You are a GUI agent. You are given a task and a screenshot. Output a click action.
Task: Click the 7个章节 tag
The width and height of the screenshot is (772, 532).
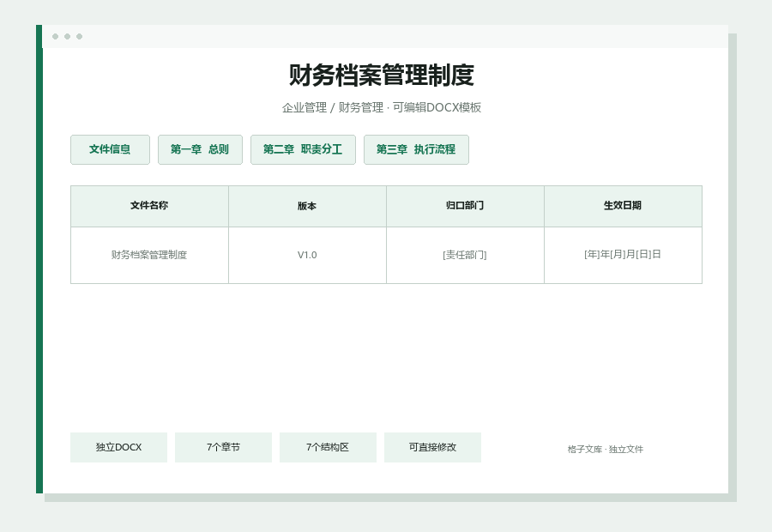point(223,447)
